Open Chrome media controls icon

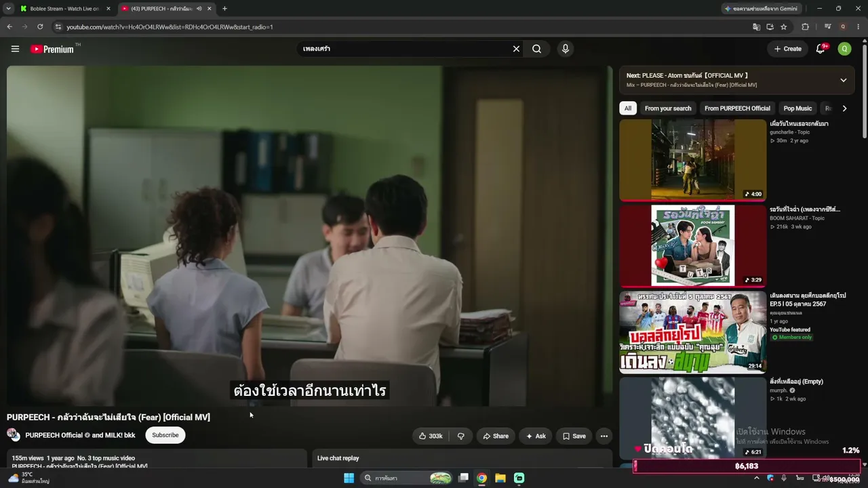(827, 27)
